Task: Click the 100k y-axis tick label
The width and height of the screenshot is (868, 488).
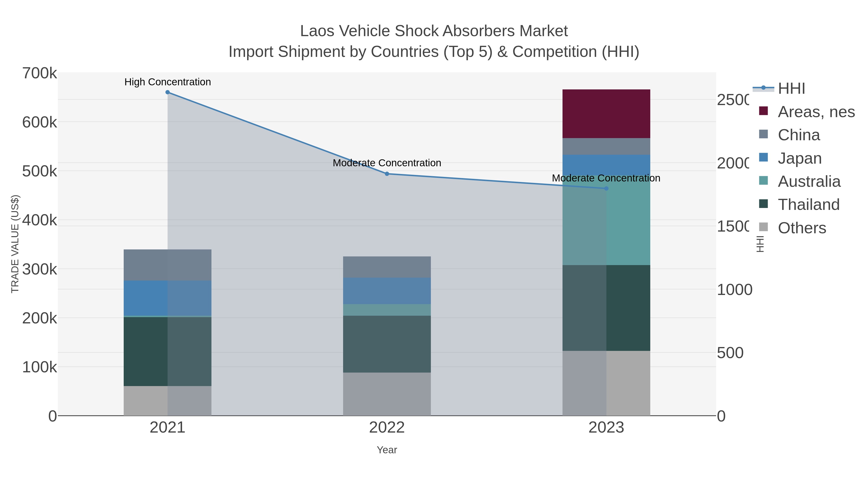Action: [40, 367]
